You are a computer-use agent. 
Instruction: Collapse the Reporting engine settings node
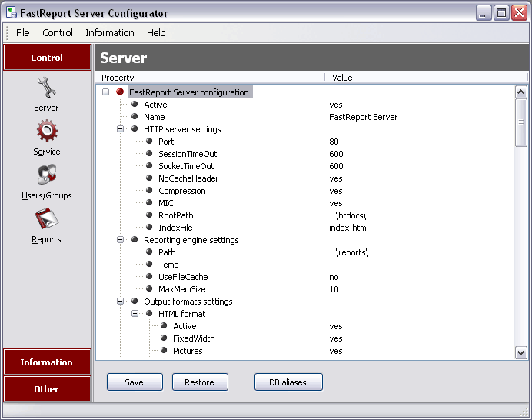point(121,240)
